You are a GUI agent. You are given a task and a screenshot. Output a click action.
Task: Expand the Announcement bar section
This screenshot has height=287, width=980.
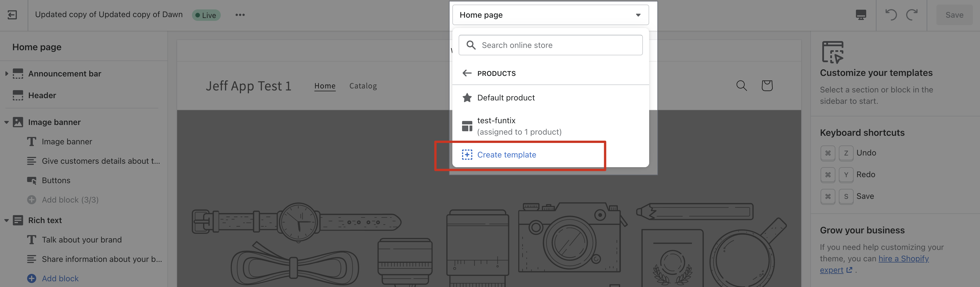tap(7, 74)
